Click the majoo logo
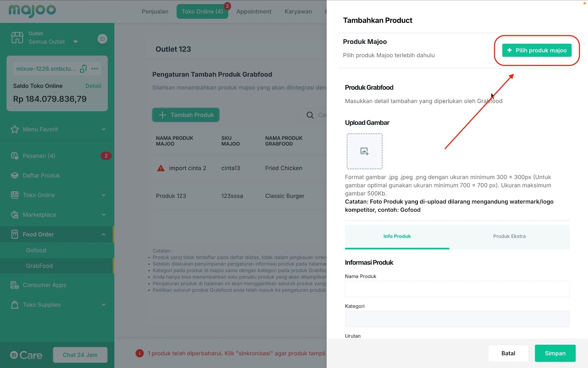This screenshot has height=368, width=588. coord(32,10)
